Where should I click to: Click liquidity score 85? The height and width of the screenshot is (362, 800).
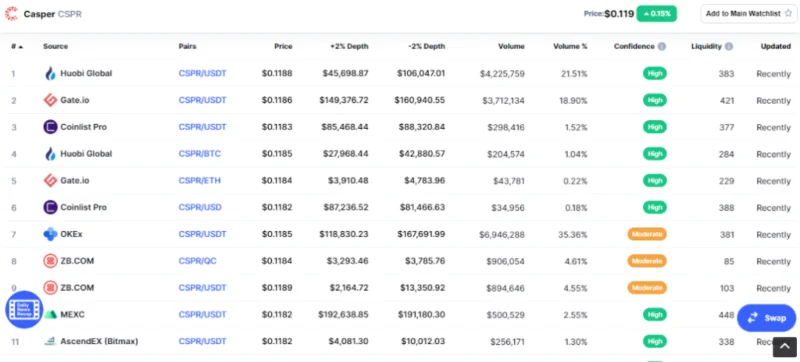click(x=729, y=261)
